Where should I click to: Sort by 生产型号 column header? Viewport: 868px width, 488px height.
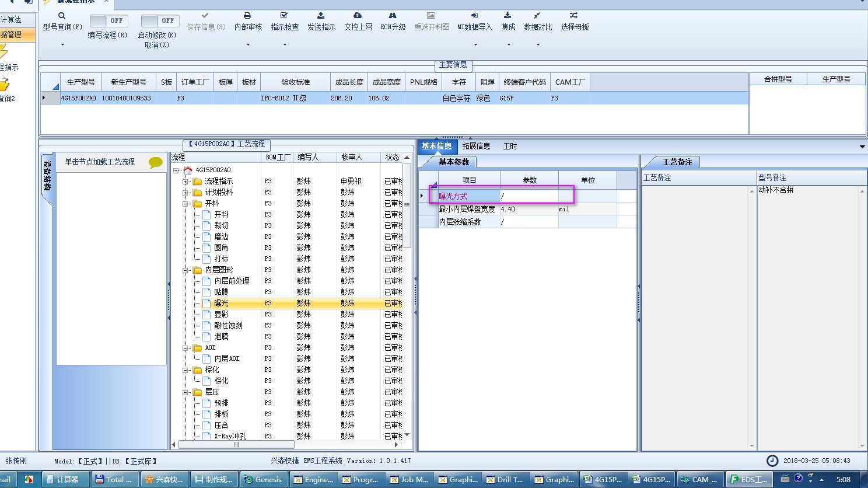click(x=80, y=82)
